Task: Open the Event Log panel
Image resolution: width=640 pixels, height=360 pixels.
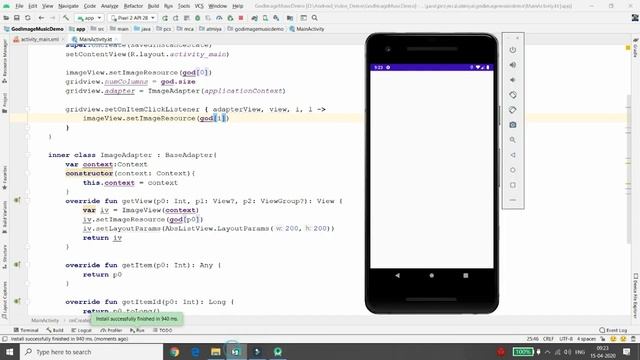Action: click(x=613, y=330)
